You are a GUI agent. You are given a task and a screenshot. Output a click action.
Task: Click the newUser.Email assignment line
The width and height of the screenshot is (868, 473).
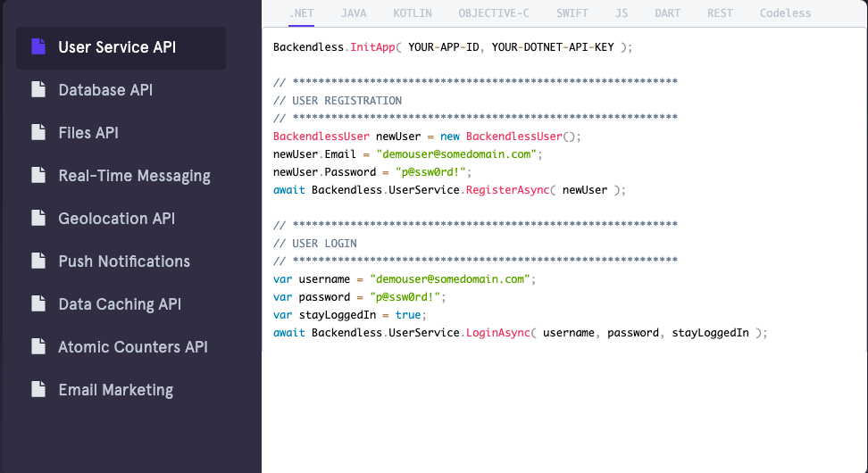[x=407, y=154]
